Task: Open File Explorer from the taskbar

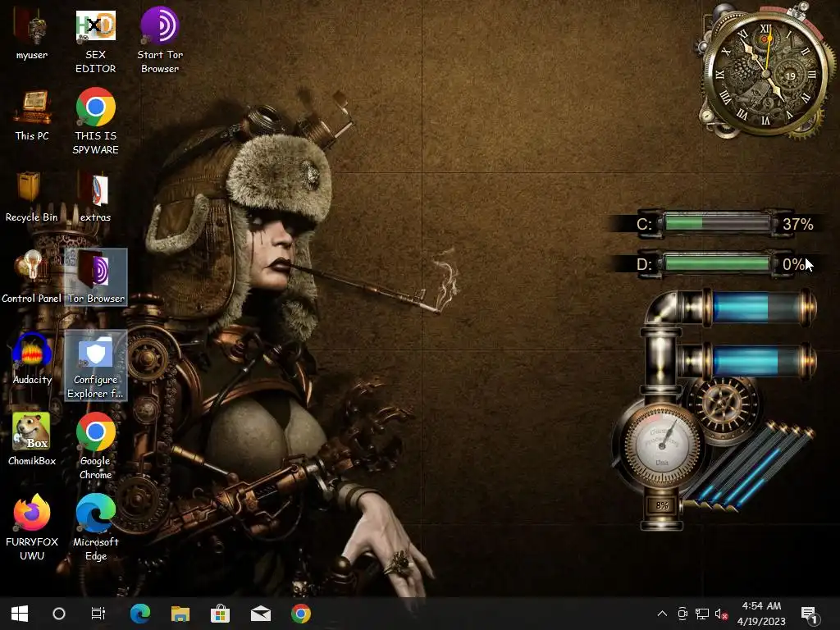Action: tap(180, 614)
